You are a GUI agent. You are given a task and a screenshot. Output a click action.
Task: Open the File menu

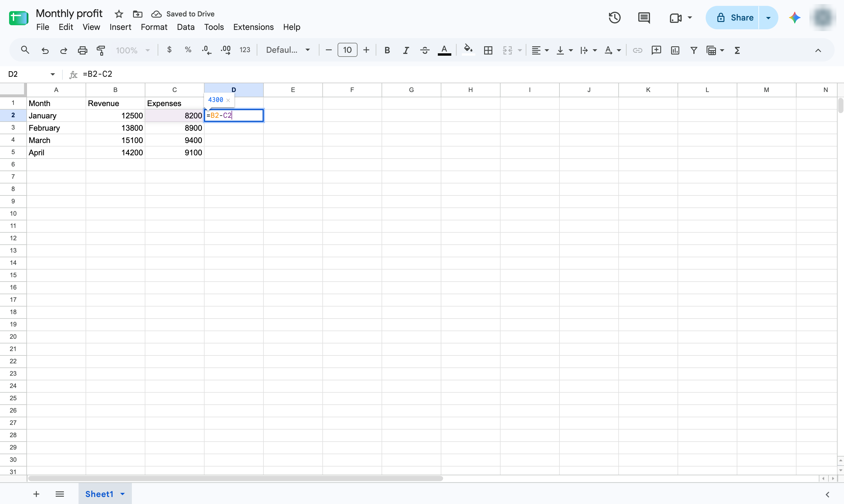pyautogui.click(x=42, y=27)
